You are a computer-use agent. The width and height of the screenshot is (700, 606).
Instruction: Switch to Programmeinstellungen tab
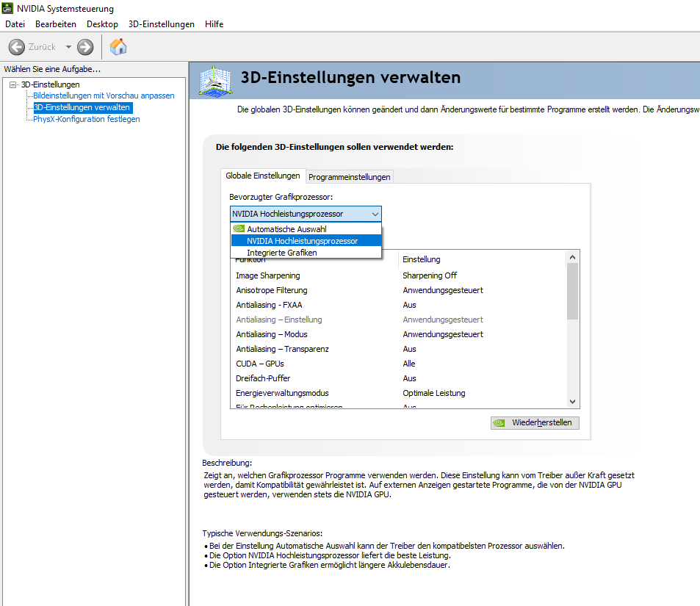click(349, 177)
